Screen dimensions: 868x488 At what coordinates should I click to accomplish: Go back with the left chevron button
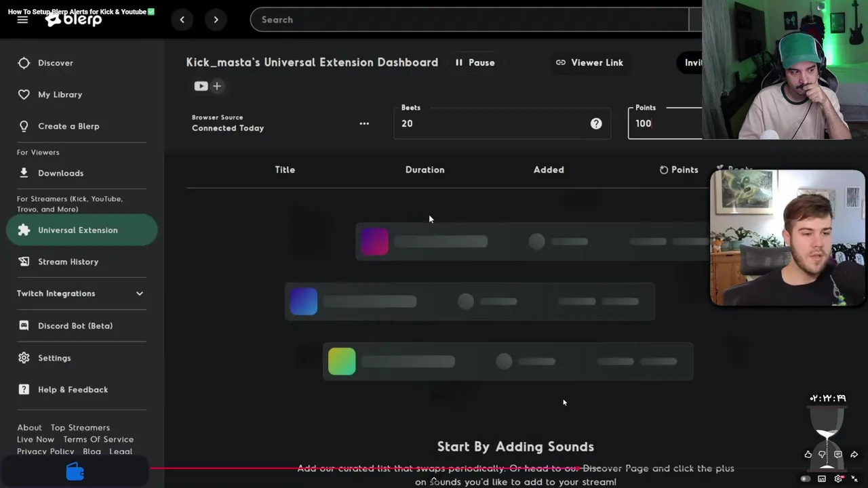(x=182, y=20)
